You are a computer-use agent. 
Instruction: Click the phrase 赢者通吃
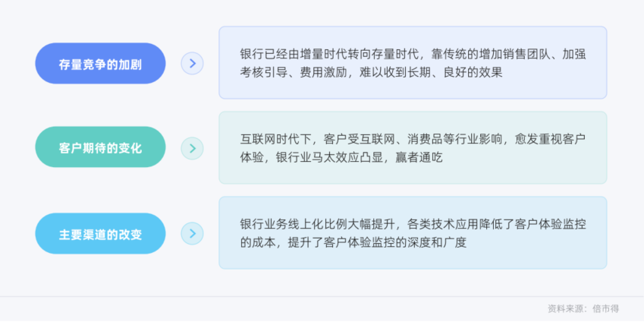419,157
